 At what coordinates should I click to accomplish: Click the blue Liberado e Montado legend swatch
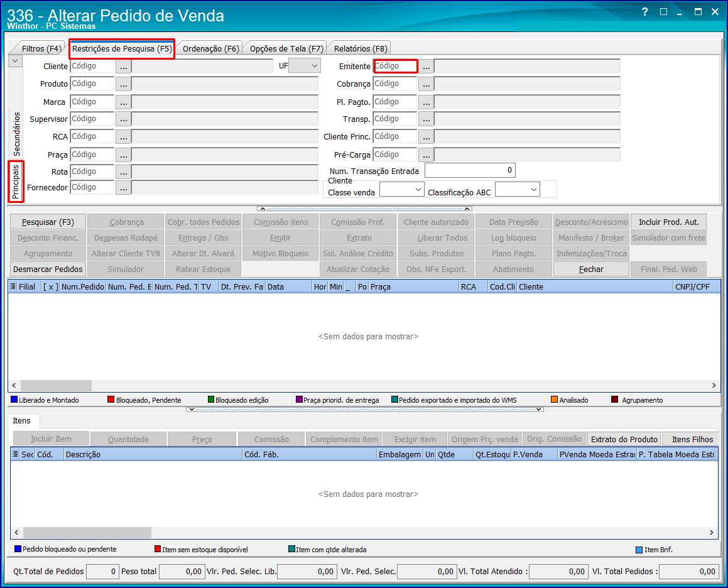[x=14, y=400]
